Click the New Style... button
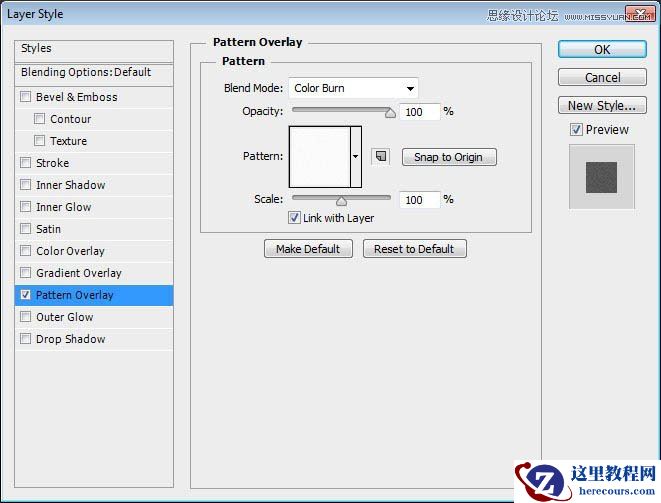661x503 pixels. 602,105
